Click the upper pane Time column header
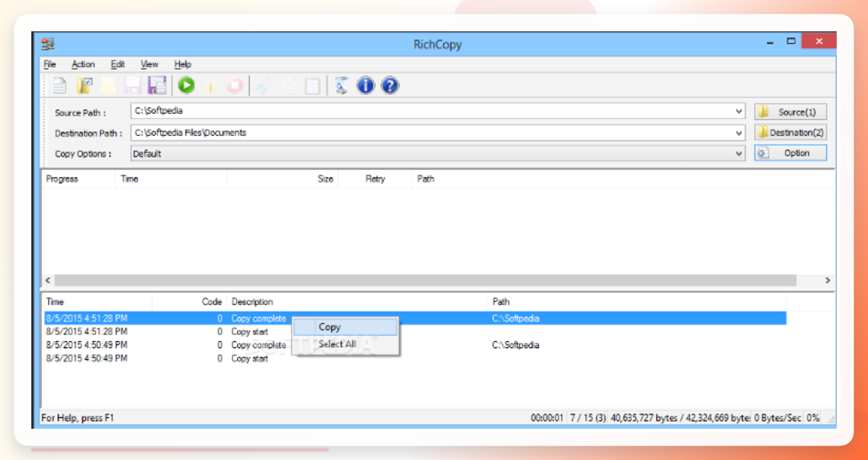Viewport: 868px width, 460px height. point(171,179)
